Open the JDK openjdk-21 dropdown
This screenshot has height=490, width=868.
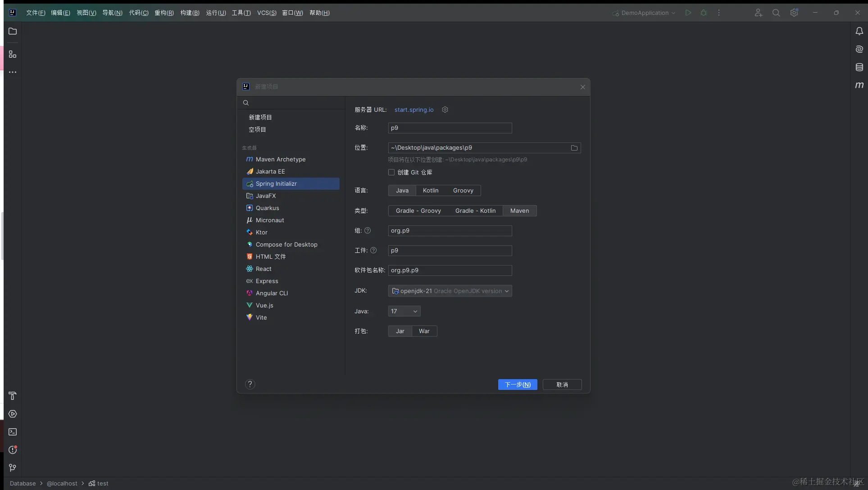coord(450,291)
